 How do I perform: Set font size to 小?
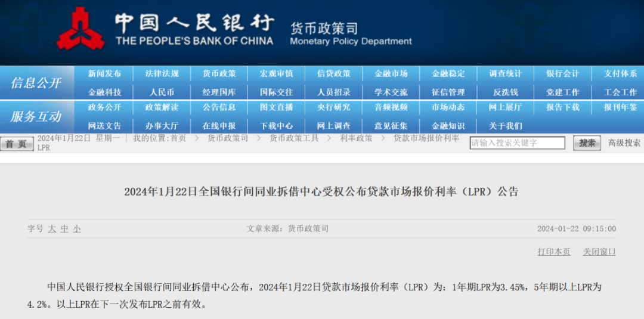[x=77, y=229]
